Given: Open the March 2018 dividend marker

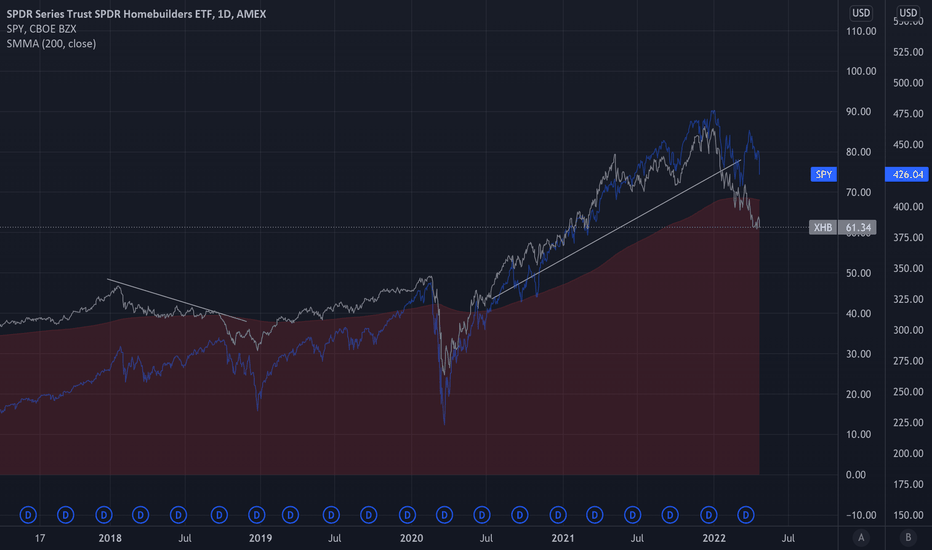Looking at the screenshot, I should click(140, 514).
